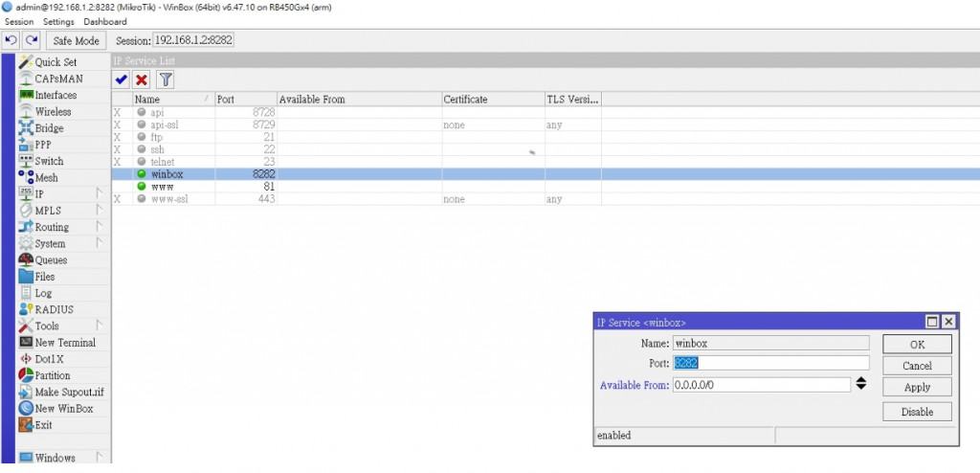Open New WinBox icon
The height and width of the screenshot is (473, 980).
tap(26, 409)
